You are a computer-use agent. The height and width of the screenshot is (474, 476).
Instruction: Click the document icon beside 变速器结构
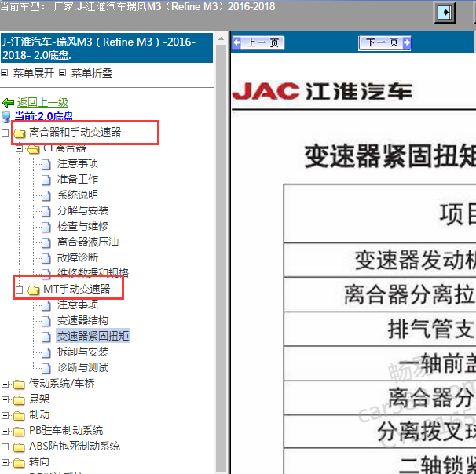pyautogui.click(x=46, y=321)
